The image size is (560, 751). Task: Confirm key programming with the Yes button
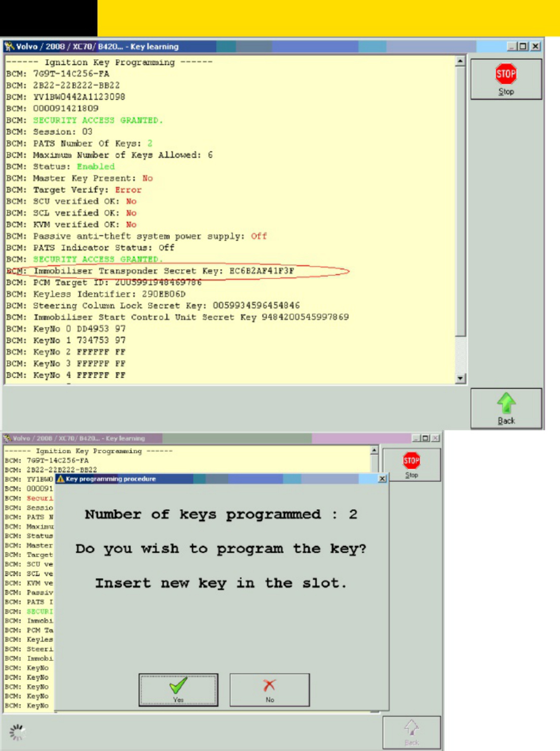(178, 690)
